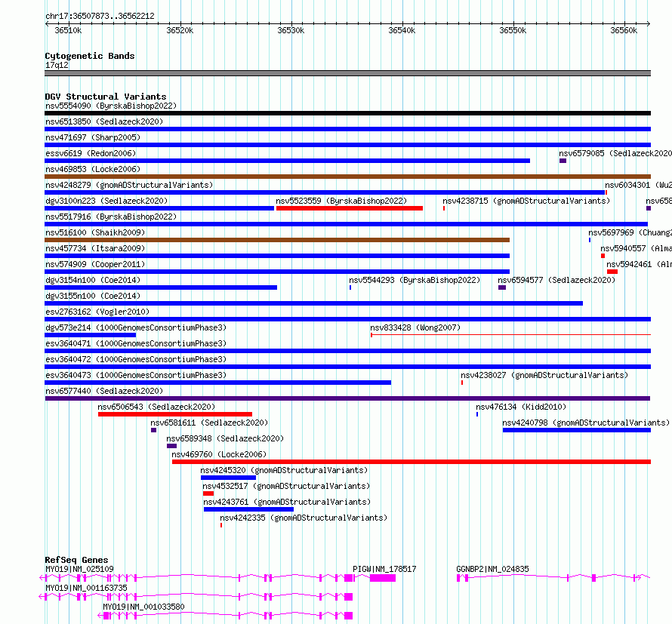Click the blue nsv4245320 variant bar
Screen dimensions: 672x624
[x=229, y=478]
